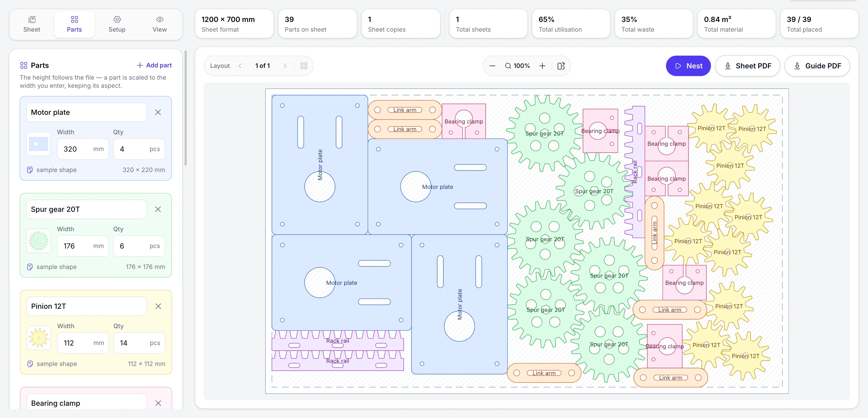
Task: Select the Spur gear 20T shape thumbnail
Action: 38,241
